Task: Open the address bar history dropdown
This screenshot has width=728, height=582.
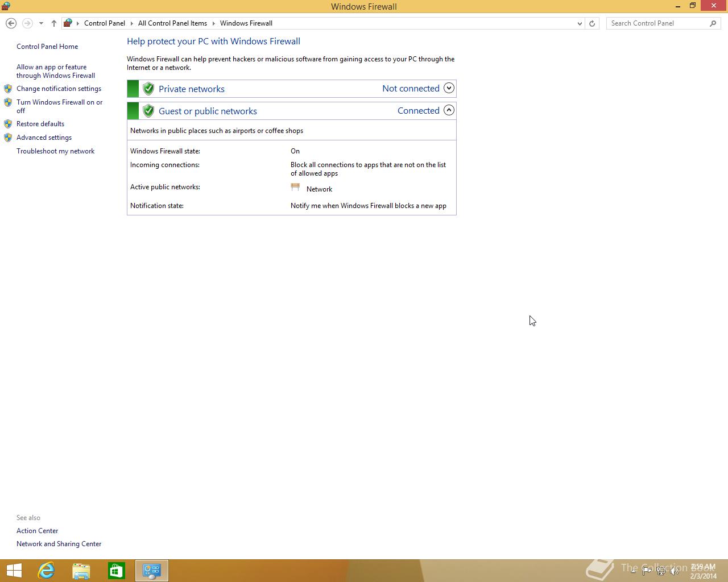Action: [x=580, y=23]
